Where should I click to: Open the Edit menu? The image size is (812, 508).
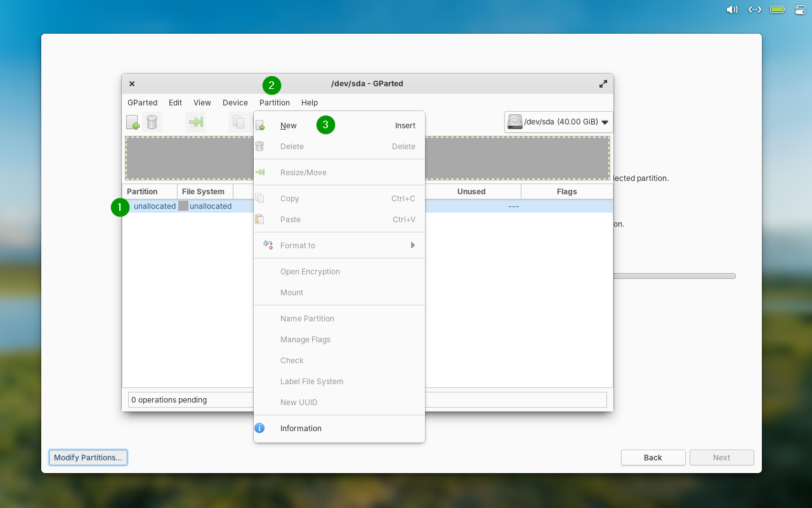[x=175, y=103]
